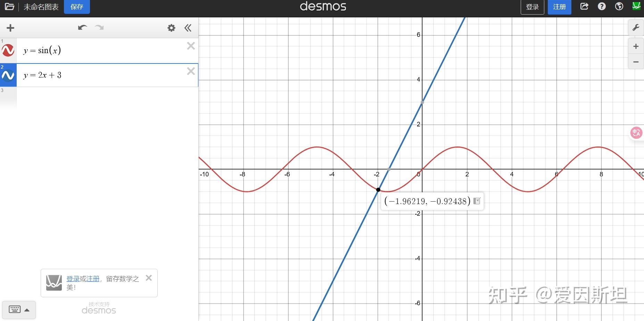Delete the y = sin(x) expression
This screenshot has width=644, height=321.
tap(191, 46)
